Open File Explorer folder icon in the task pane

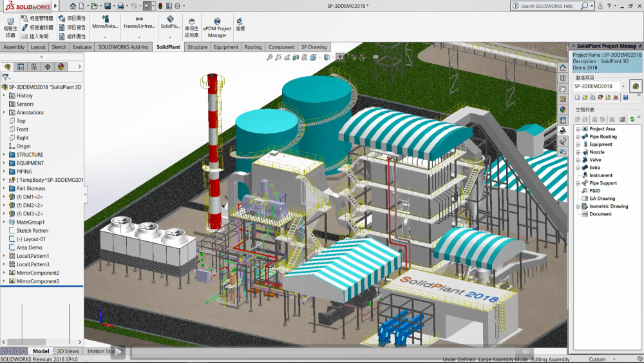tap(563, 89)
